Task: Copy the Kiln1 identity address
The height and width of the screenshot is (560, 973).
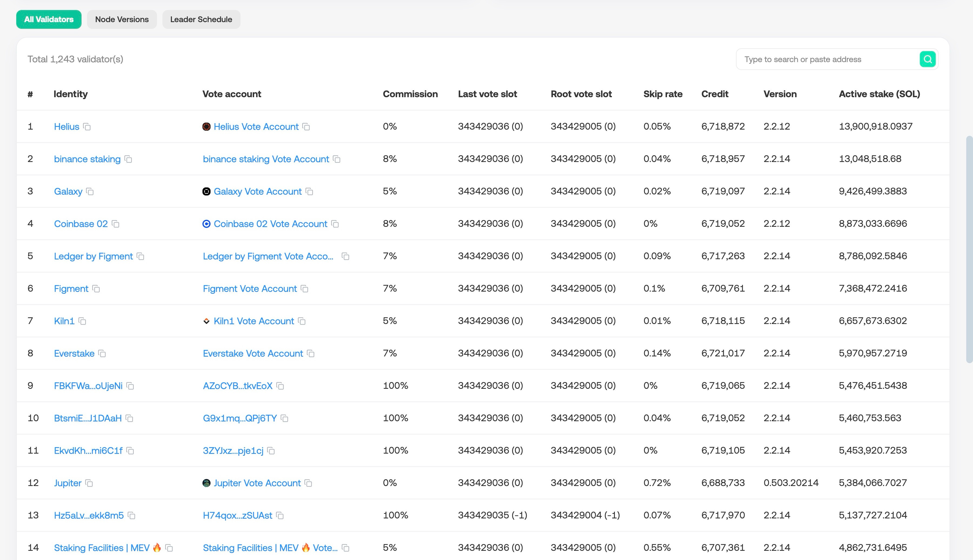Action: pos(82,321)
